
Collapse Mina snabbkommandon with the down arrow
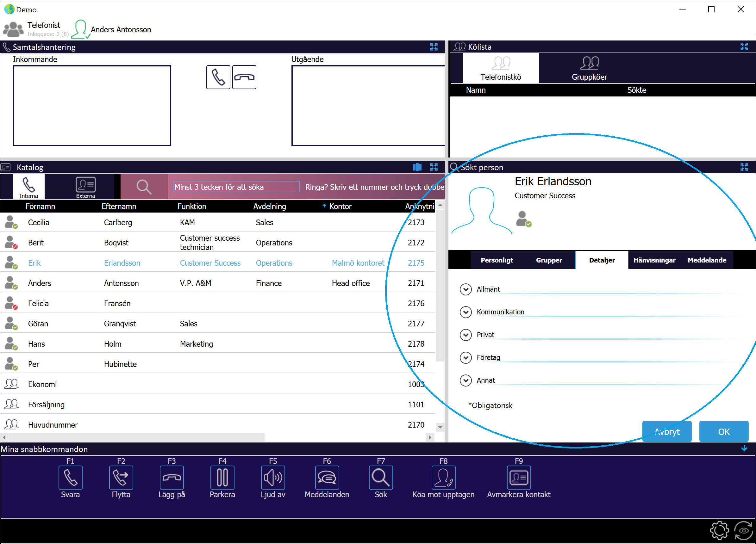coord(744,448)
